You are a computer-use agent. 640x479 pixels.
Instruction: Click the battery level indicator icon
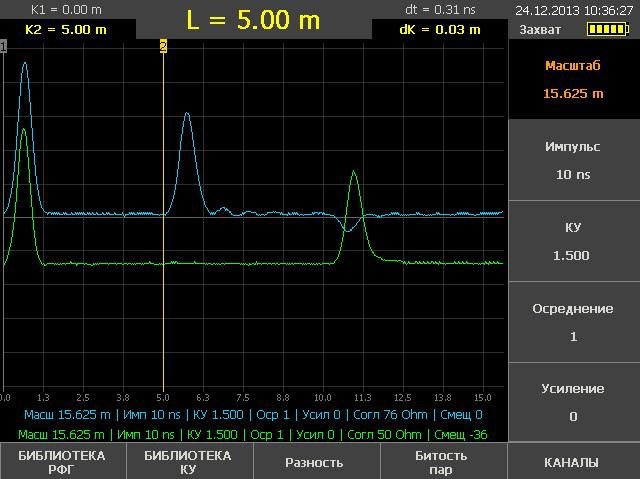(x=608, y=30)
